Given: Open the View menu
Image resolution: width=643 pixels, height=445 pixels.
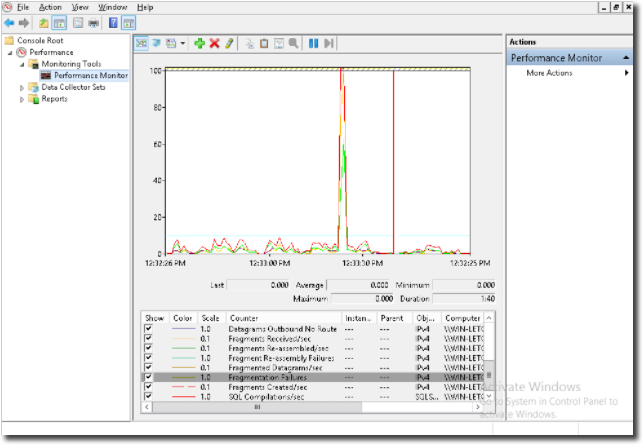Looking at the screenshot, I should [80, 7].
